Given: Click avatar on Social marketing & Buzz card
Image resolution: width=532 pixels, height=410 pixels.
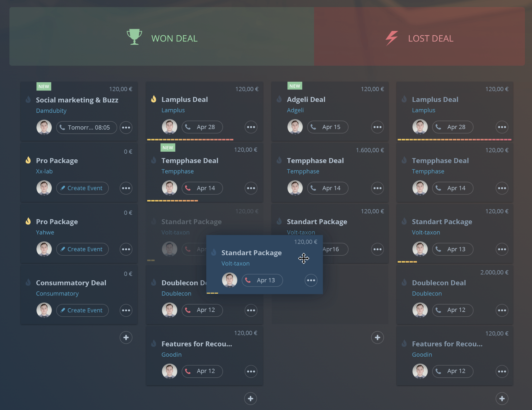Looking at the screenshot, I should [44, 127].
